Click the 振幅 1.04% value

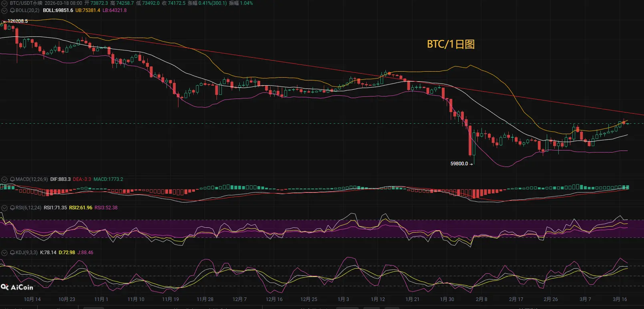(x=241, y=3)
